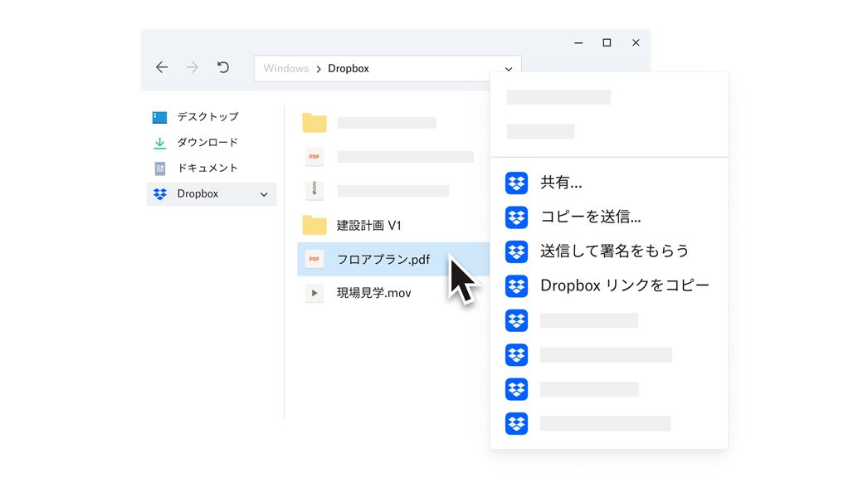Screen dimensions: 868x478
Task: Open the address bar dropdown chevron
Action: point(508,69)
